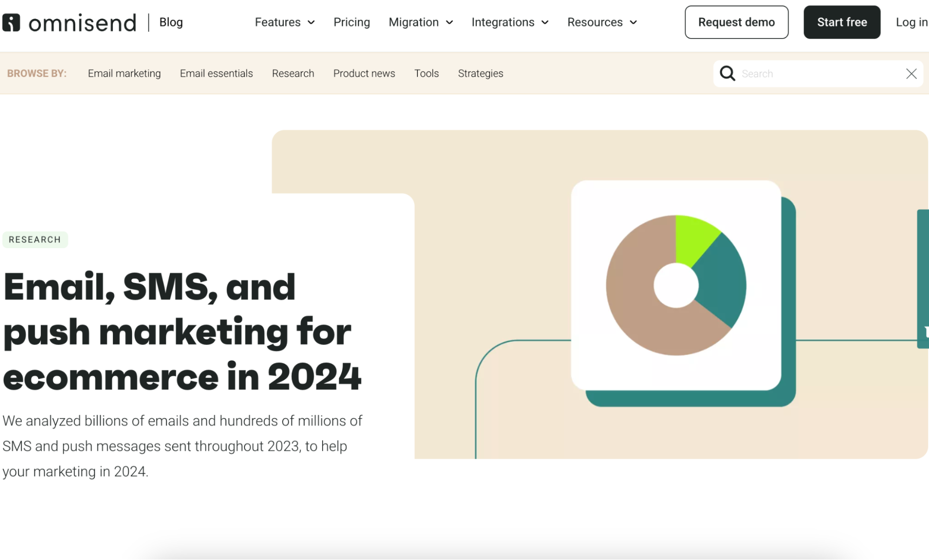
Task: Expand the Resources dropdown menu
Action: point(602,22)
